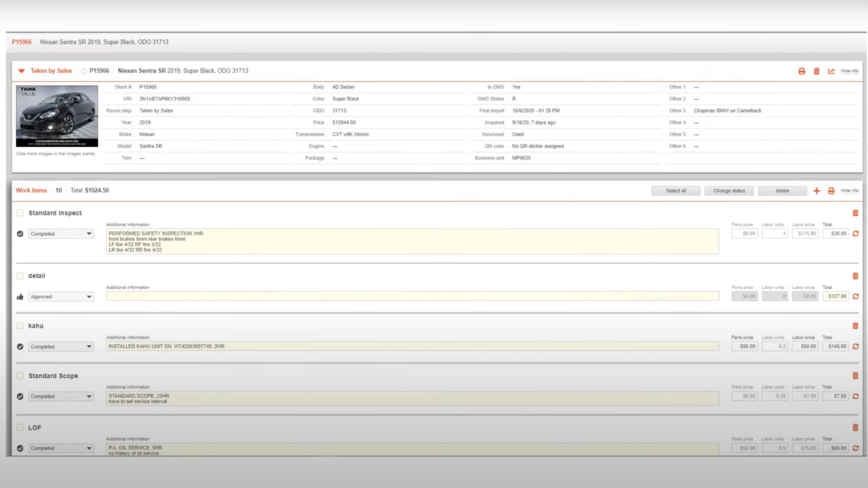This screenshot has height=488, width=868.
Task: Check the Standard Scope work item checkbox
Action: [x=20, y=375]
